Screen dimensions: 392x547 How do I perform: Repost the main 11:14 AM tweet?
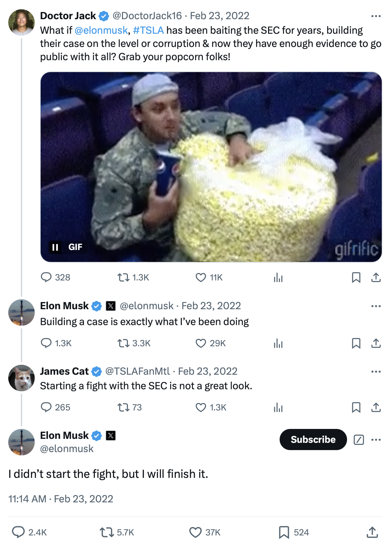click(107, 532)
